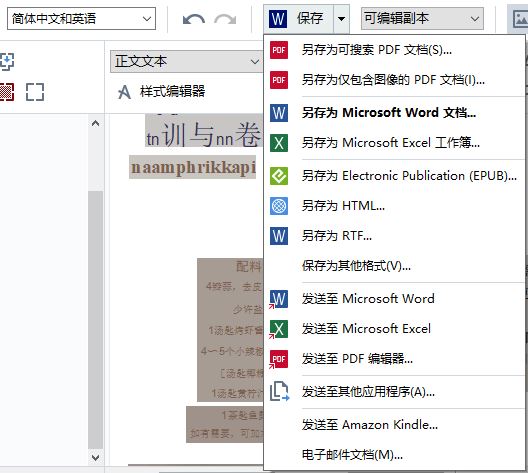Click the Excel icon beside 另存为 Microsoft Excel 工作簿
528x473 pixels.
[x=279, y=143]
